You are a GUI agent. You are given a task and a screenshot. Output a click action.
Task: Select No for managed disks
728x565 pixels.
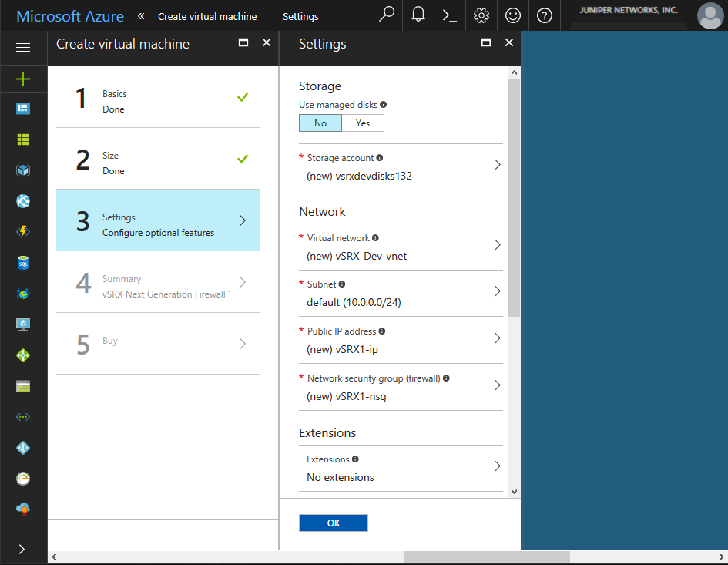pos(320,123)
